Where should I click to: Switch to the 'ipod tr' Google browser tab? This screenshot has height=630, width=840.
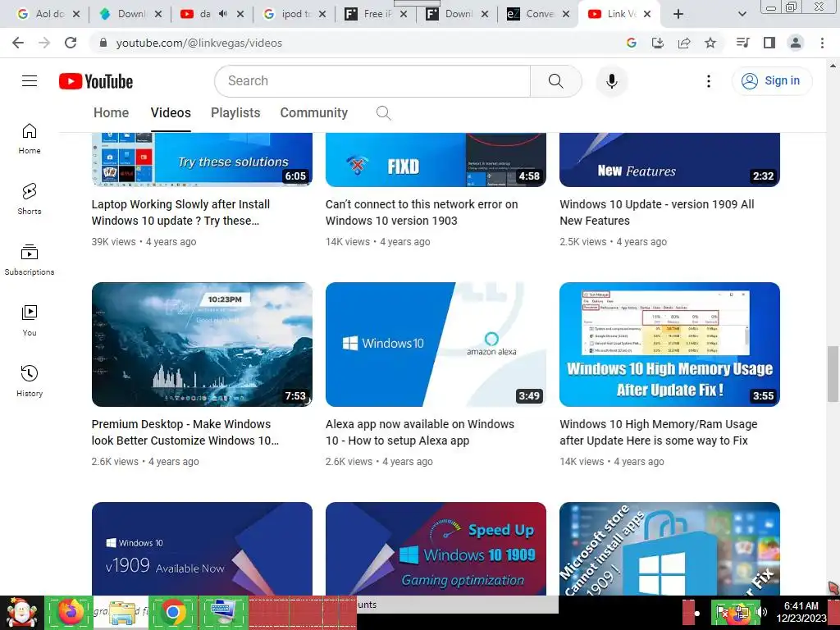[x=295, y=14]
